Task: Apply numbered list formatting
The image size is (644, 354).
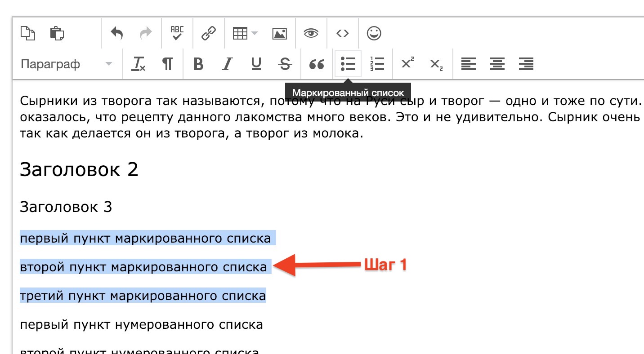Action: (x=377, y=64)
